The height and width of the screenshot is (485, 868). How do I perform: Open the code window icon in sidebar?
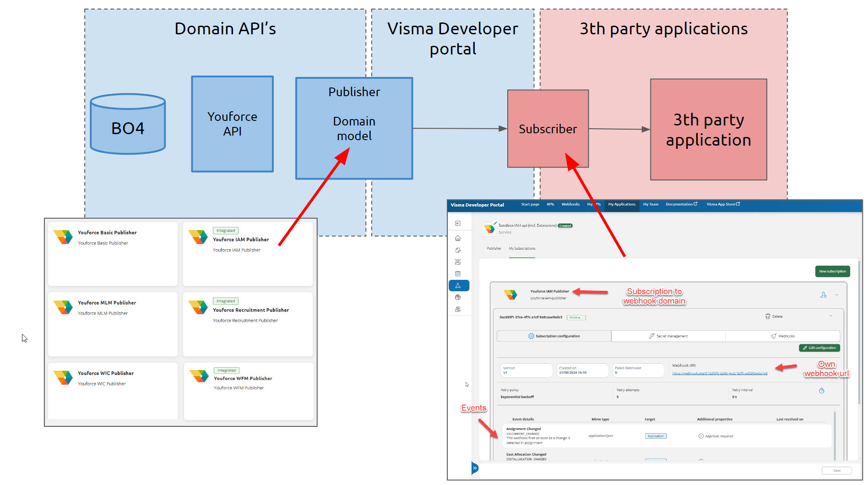[x=458, y=274]
